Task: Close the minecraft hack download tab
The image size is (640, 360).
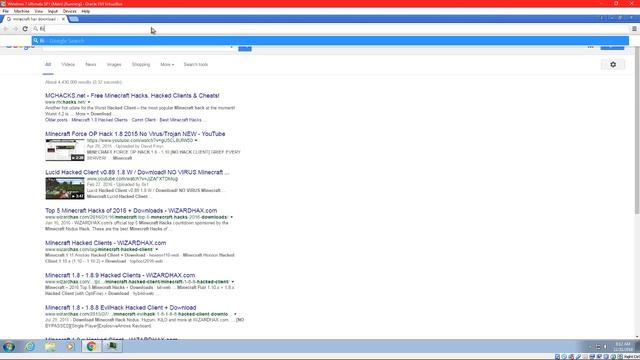Action: tap(63, 19)
